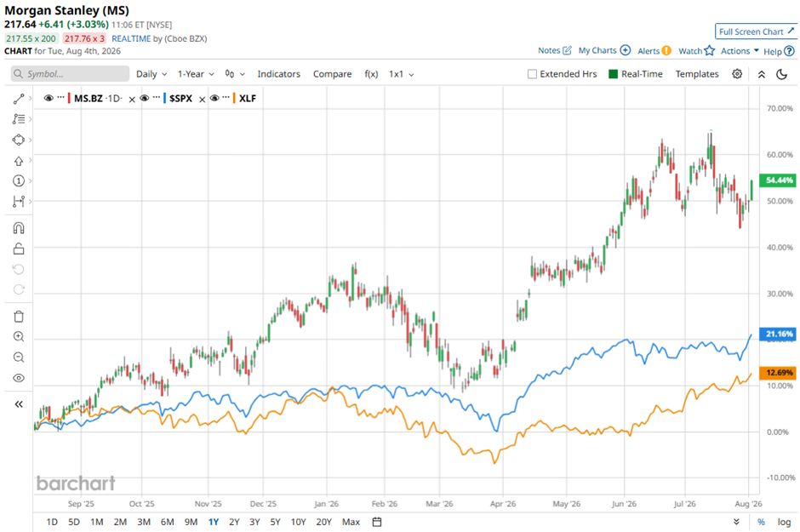Select the 5Y time range

click(x=276, y=522)
